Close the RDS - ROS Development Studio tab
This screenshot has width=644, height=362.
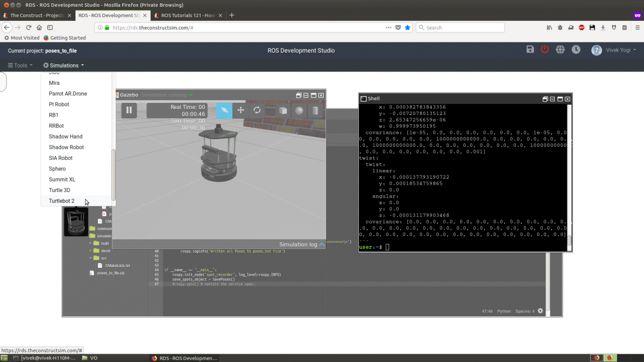[145, 15]
